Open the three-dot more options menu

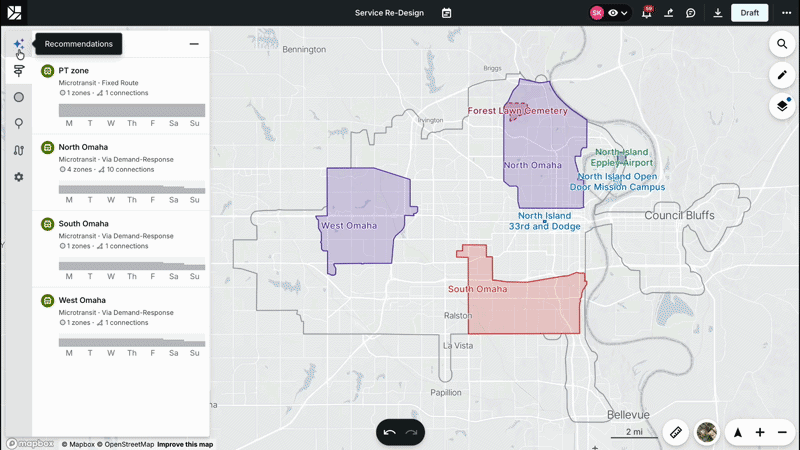click(786, 13)
